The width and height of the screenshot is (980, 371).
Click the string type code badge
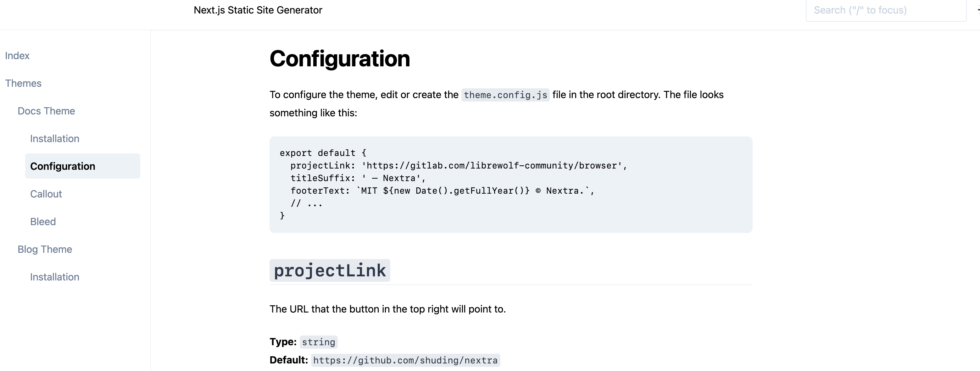coord(318,342)
